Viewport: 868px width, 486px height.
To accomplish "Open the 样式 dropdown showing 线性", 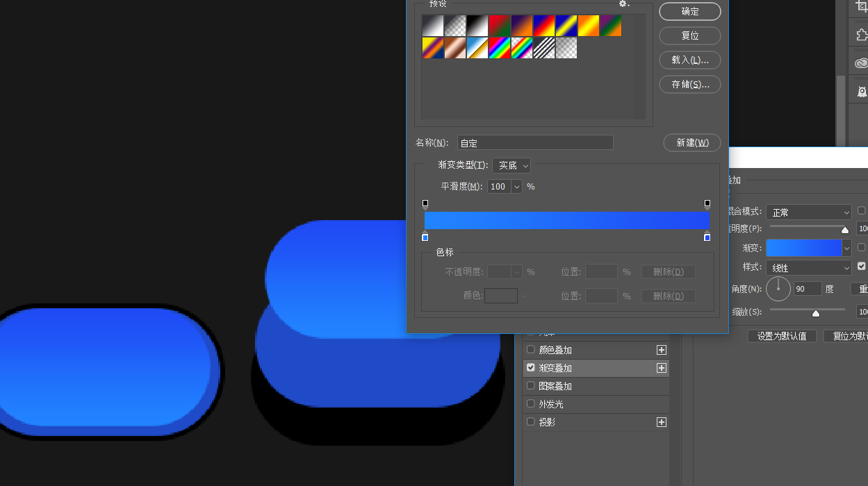I will coord(809,267).
